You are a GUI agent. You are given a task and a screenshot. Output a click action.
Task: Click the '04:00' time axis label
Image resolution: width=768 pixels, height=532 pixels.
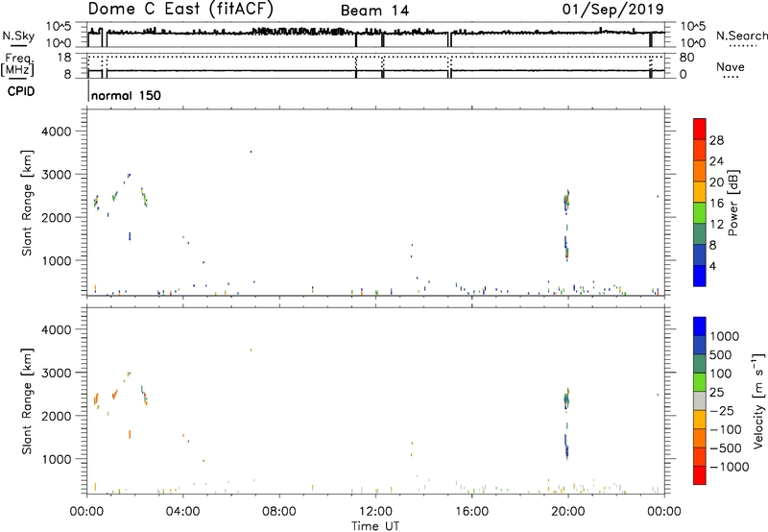click(183, 512)
